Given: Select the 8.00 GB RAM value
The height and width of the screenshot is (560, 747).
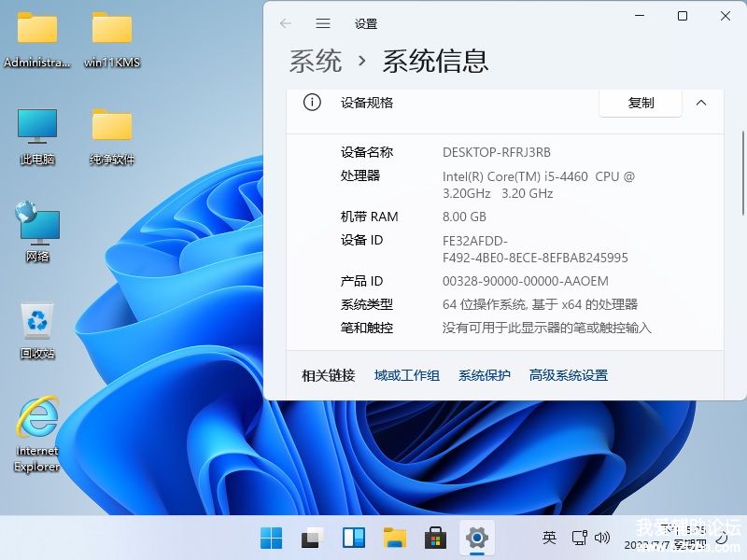Looking at the screenshot, I should click(464, 217).
